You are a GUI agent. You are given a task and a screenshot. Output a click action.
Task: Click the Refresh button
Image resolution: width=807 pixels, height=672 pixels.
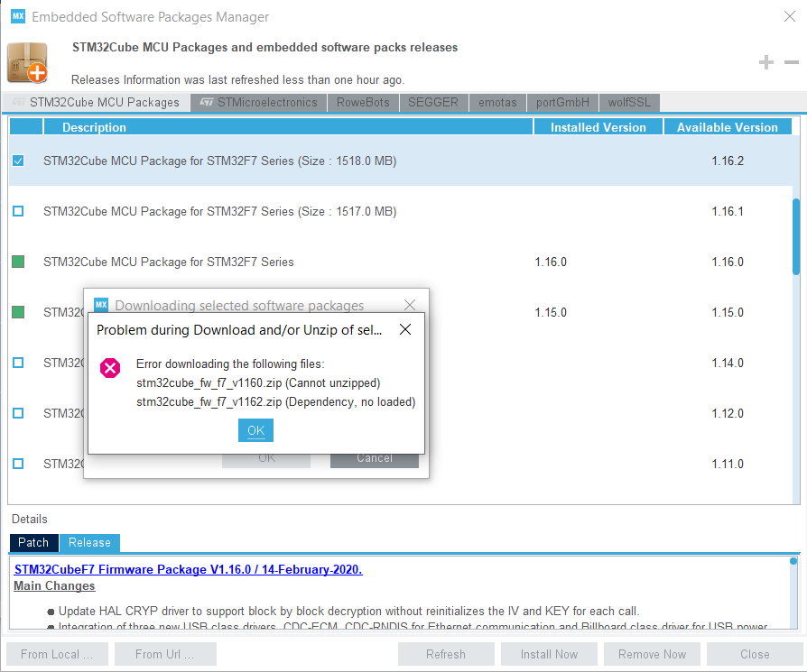(446, 654)
